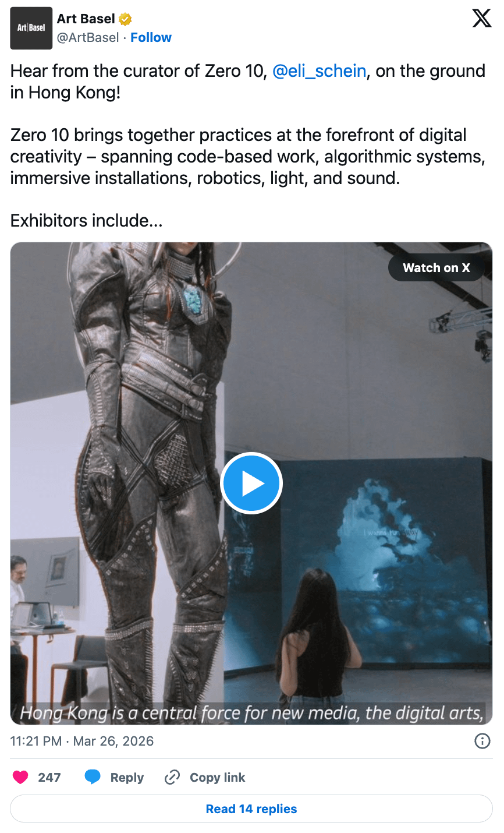Click the Art Basel profile avatar
The image size is (504, 833).
click(x=31, y=28)
